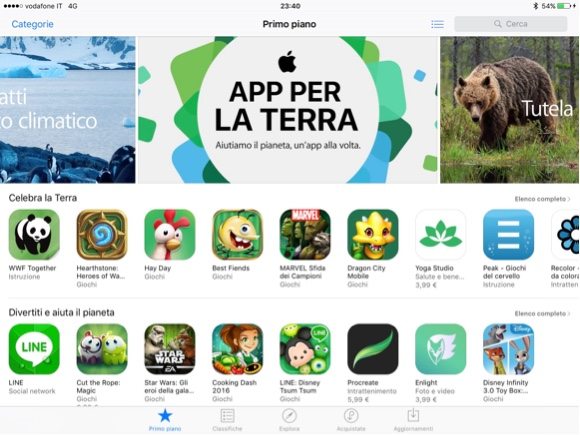
Task: Expand Elenco completo for Celebra la Terra
Action: (x=542, y=199)
